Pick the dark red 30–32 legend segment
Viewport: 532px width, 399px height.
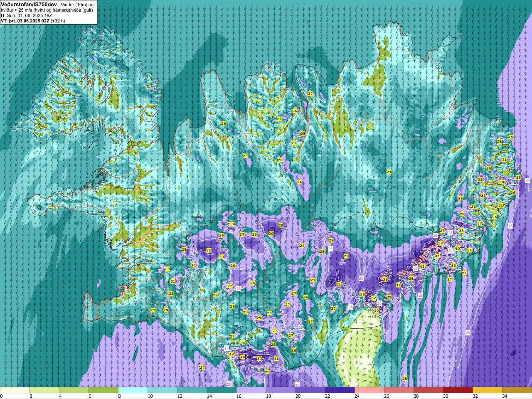coord(458,390)
